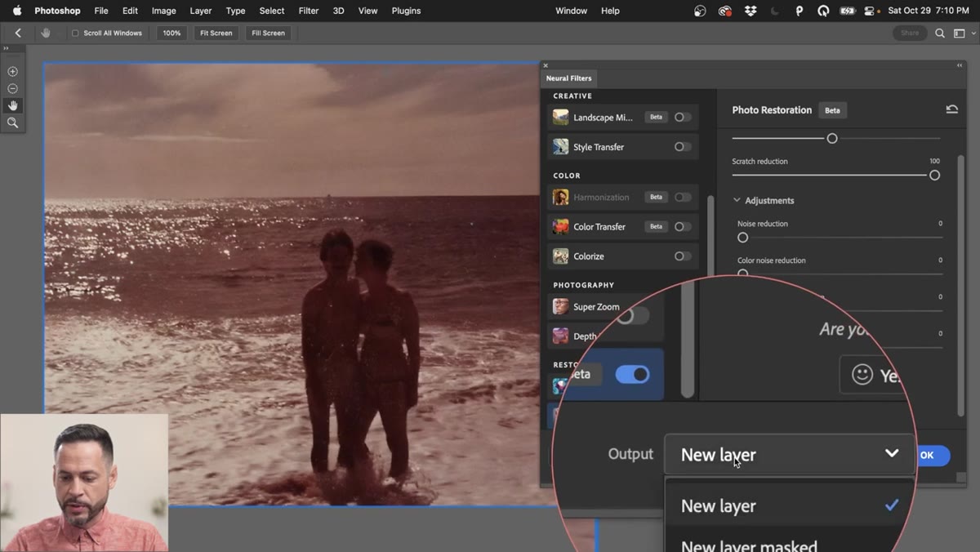Open the workspace switcher dropdown chevron
980x552 pixels.
tap(973, 33)
